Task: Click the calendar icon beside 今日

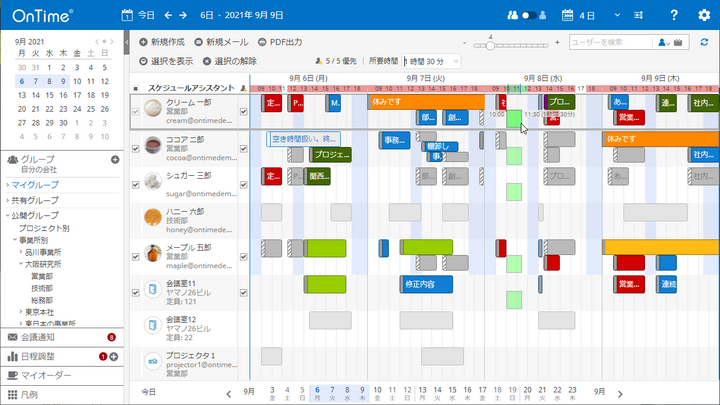Action: (x=127, y=15)
